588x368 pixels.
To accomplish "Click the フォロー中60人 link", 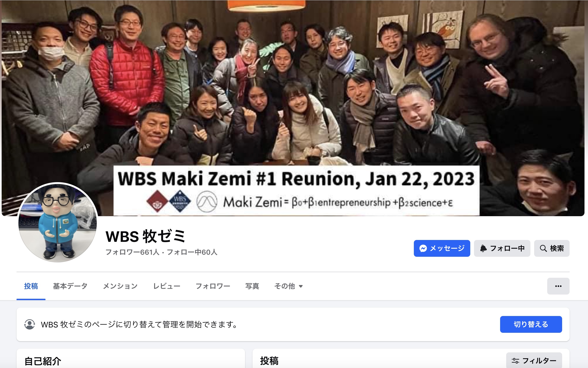I will click(192, 252).
